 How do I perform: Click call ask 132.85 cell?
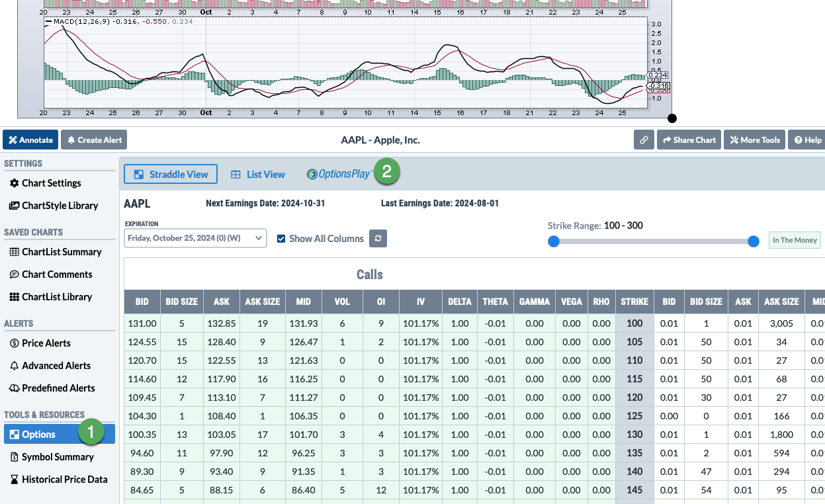pos(222,323)
